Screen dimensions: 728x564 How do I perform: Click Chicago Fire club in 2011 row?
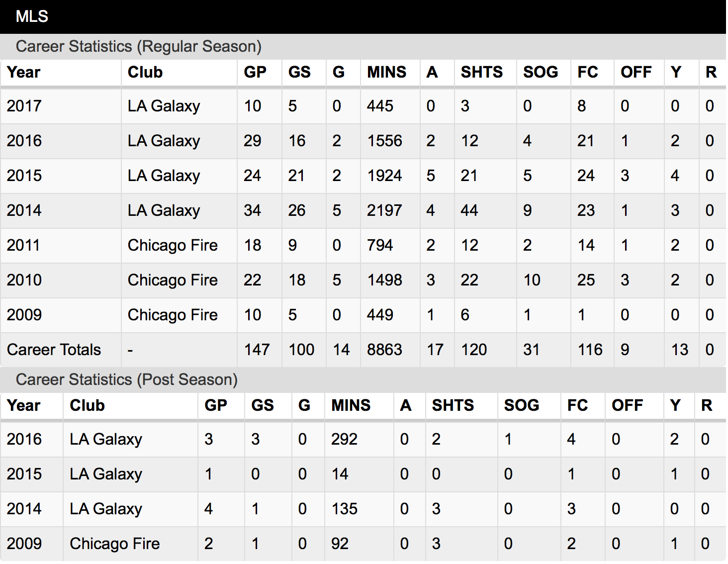pos(173,245)
